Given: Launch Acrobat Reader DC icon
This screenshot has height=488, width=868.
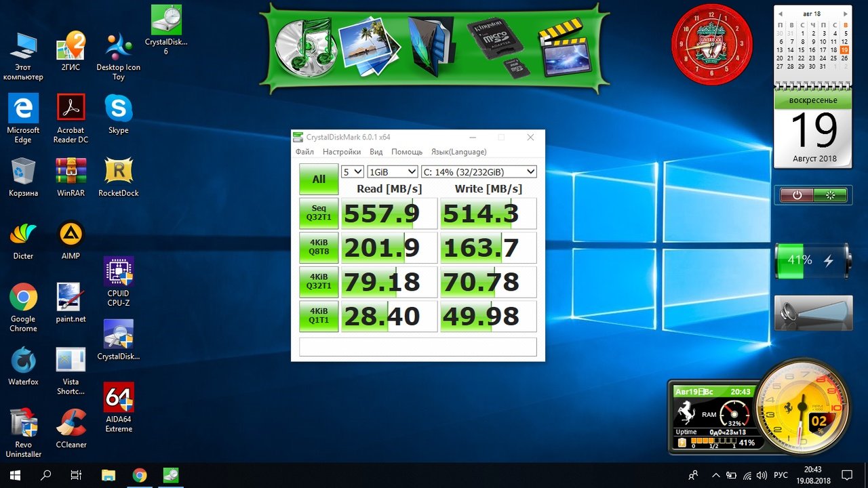Looking at the screenshot, I should point(71,119).
